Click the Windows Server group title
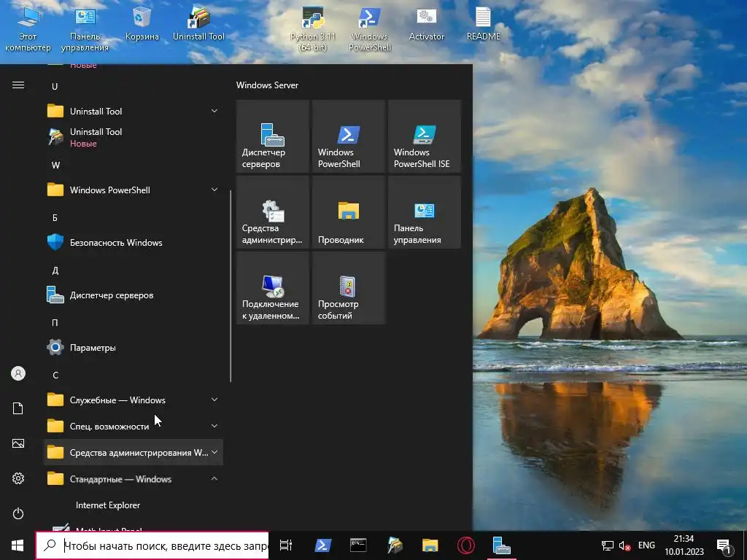The height and width of the screenshot is (560, 747). 267,85
